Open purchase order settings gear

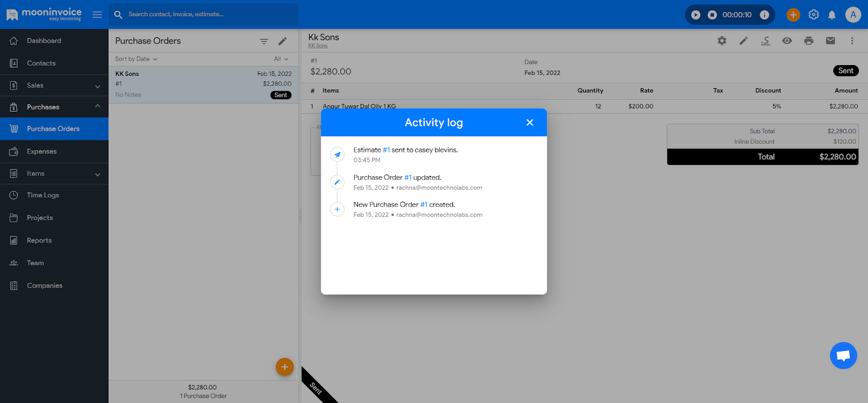click(722, 41)
